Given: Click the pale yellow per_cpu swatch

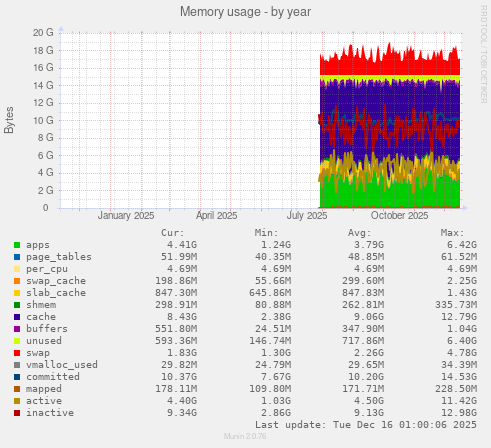Looking at the screenshot, I should [17, 269].
